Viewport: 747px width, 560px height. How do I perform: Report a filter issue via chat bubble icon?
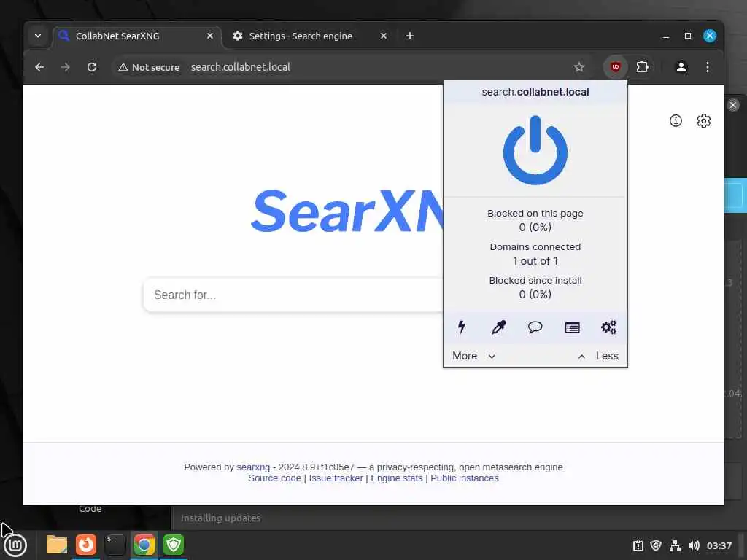pos(535,327)
